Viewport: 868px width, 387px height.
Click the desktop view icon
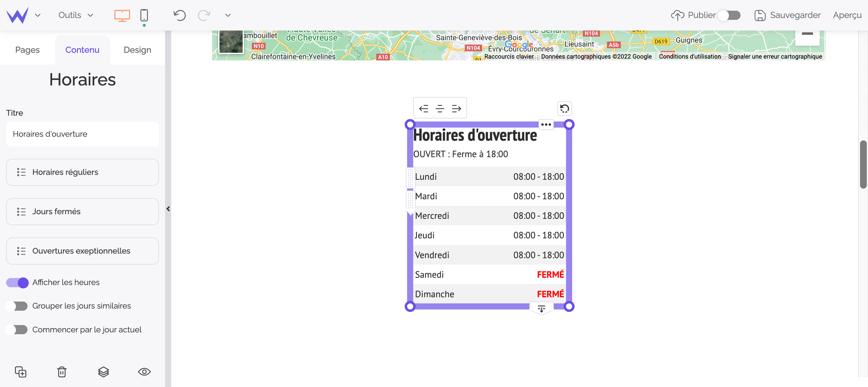point(121,15)
